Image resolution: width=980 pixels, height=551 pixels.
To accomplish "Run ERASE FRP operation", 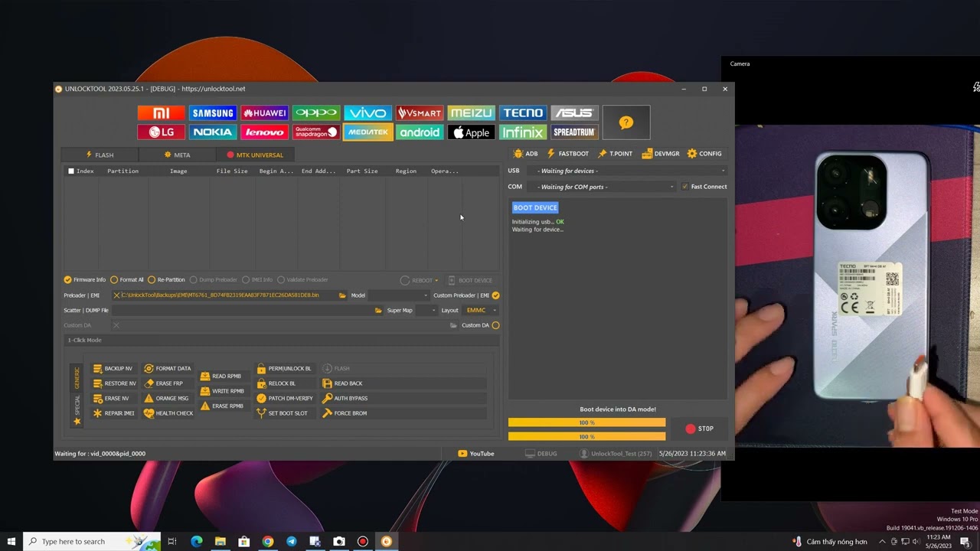I will 164,383.
